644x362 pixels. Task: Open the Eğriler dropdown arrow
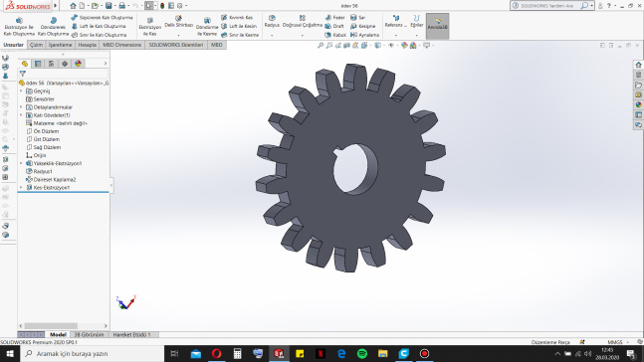416,35
